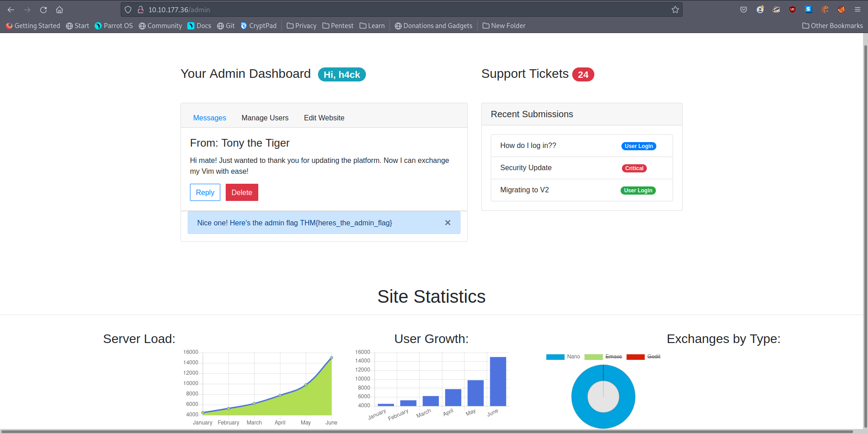Open the cookie manager extension icon
868x434 pixels.
point(825,10)
